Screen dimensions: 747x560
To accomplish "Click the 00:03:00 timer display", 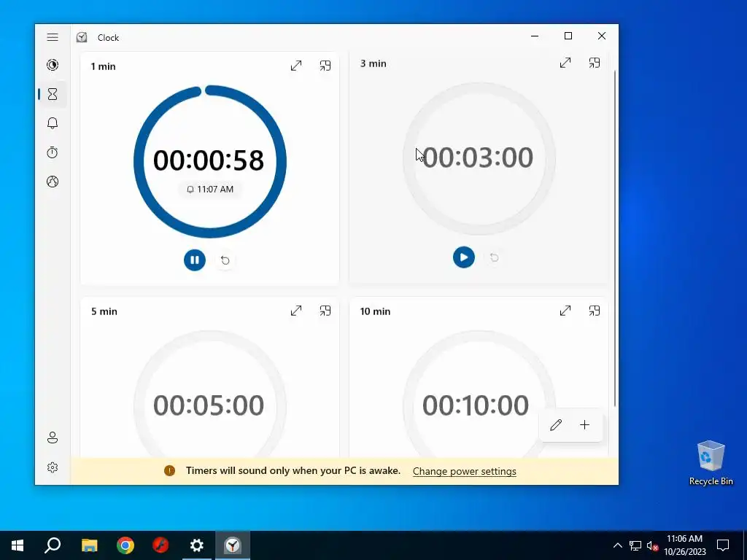I will [x=477, y=157].
